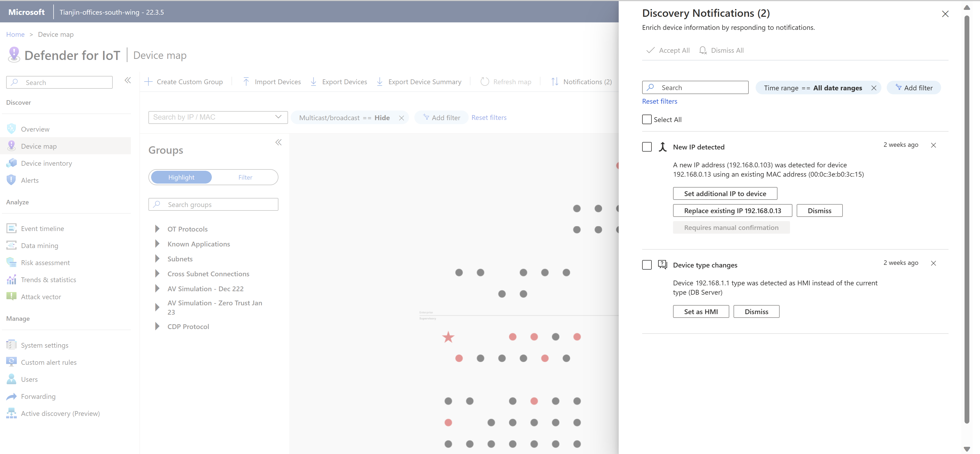Expand the Known Applications group
The image size is (980, 454).
click(x=157, y=244)
